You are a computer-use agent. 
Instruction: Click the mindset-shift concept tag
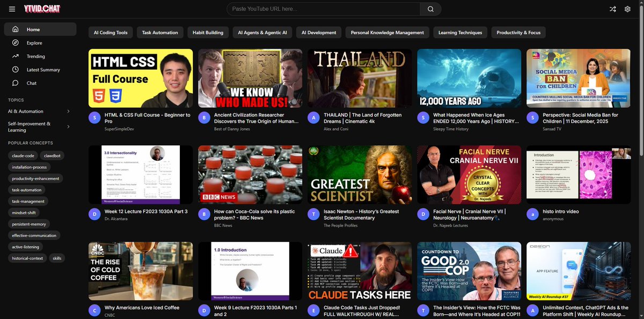pos(24,212)
